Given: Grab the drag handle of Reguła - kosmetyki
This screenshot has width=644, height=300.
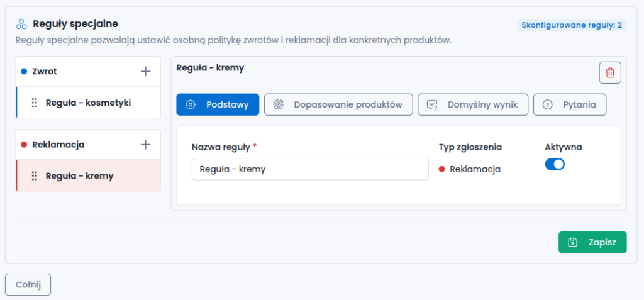Looking at the screenshot, I should [35, 103].
